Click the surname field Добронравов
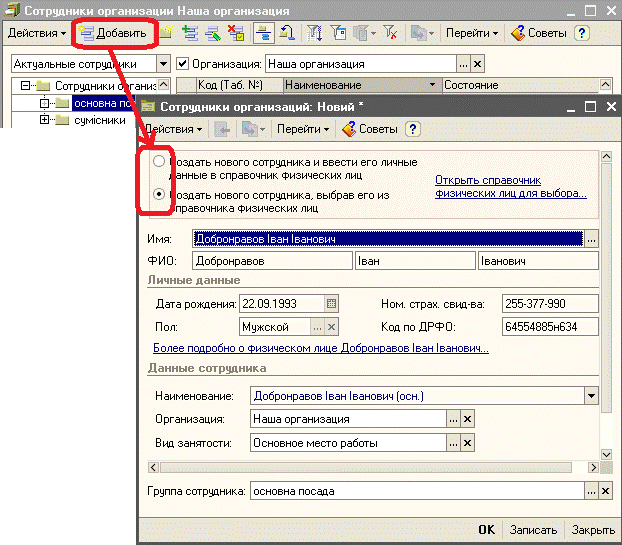This screenshot has width=622, height=545. pyautogui.click(x=273, y=261)
